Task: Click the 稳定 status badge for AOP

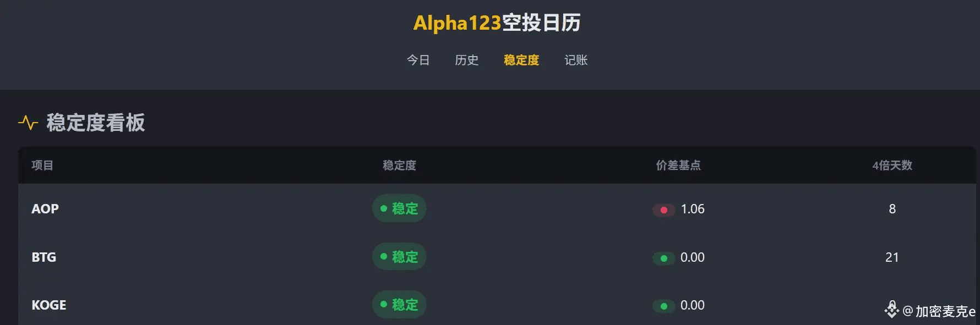Action: click(399, 208)
